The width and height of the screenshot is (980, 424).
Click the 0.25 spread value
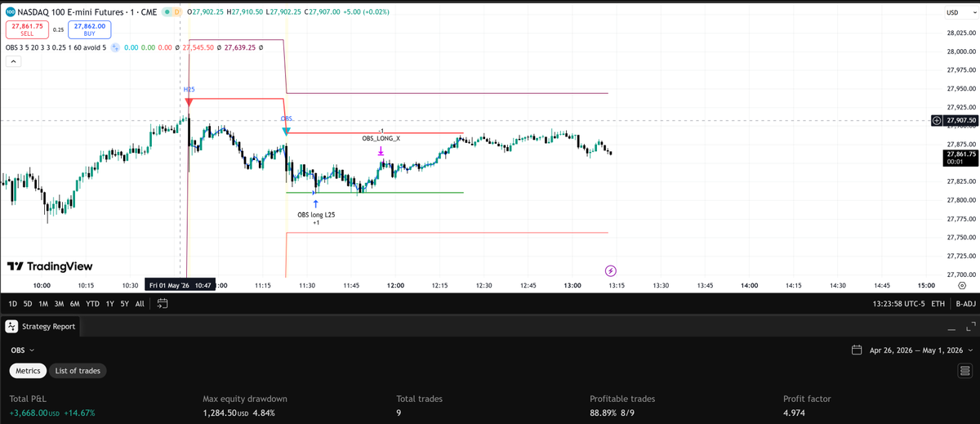(x=58, y=29)
